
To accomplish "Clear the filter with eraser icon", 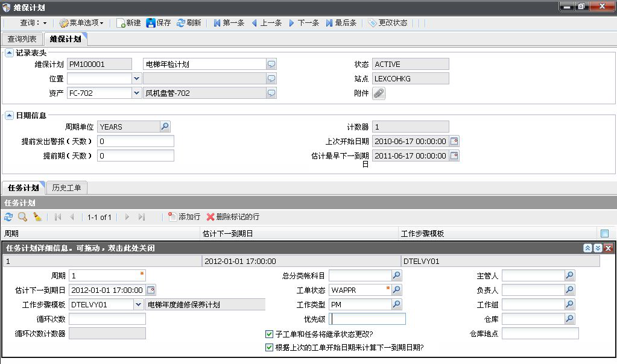I will click(37, 216).
